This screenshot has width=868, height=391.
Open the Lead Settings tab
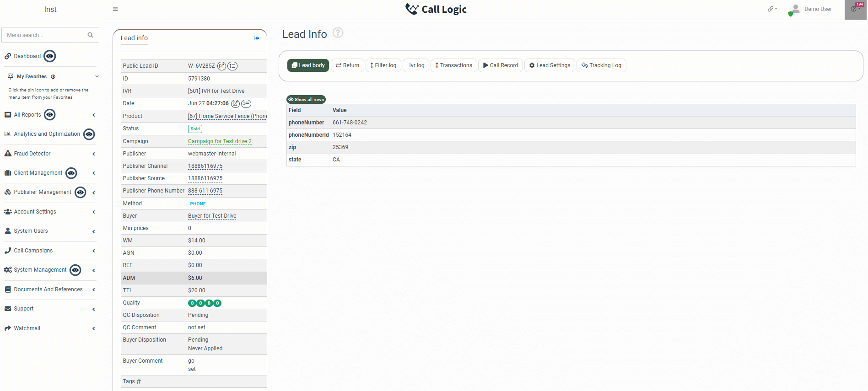[x=550, y=65]
